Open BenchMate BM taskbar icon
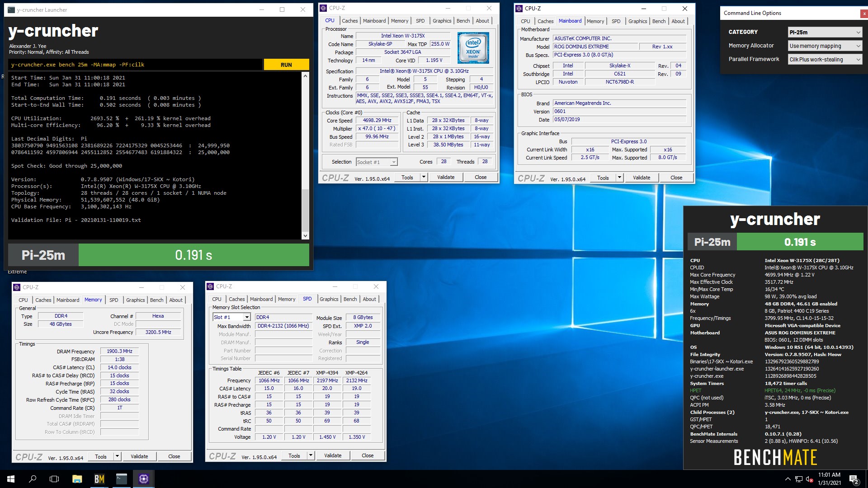Image resolution: width=868 pixels, height=488 pixels. coord(99,479)
